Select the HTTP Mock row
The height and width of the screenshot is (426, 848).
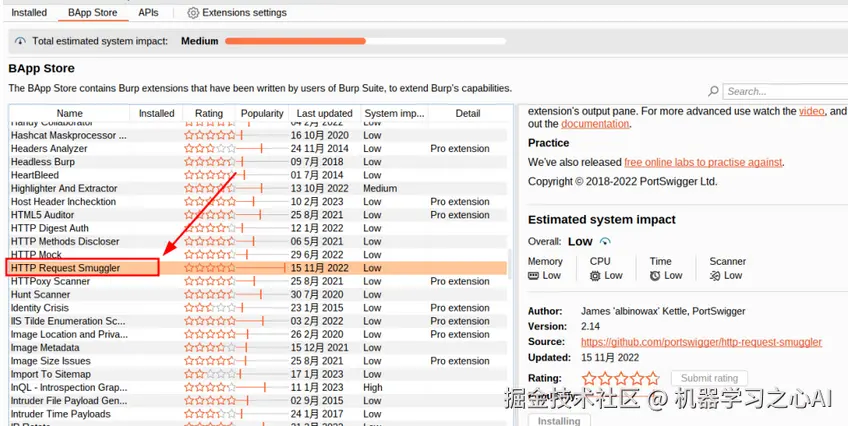(x=258, y=255)
